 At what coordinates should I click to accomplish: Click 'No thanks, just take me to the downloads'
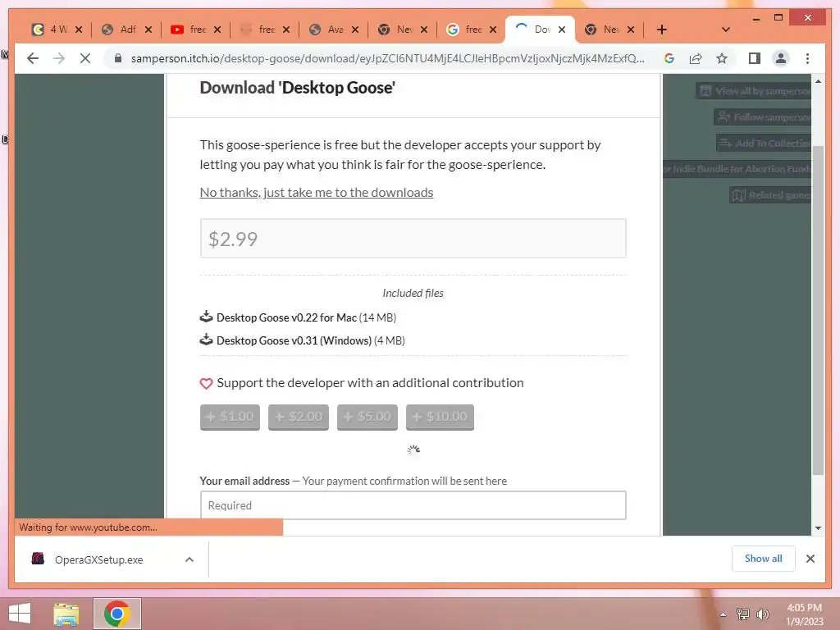pyautogui.click(x=316, y=192)
